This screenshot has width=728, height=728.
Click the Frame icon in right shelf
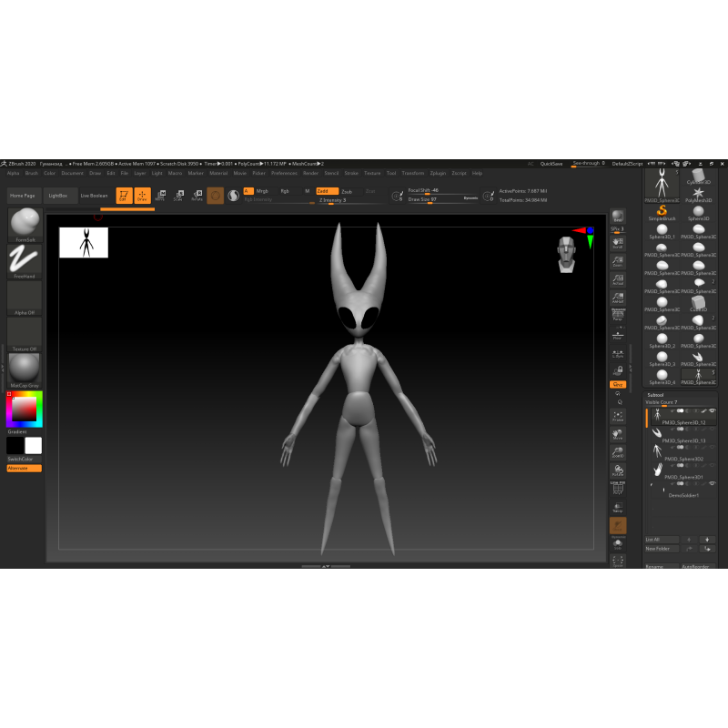click(618, 416)
